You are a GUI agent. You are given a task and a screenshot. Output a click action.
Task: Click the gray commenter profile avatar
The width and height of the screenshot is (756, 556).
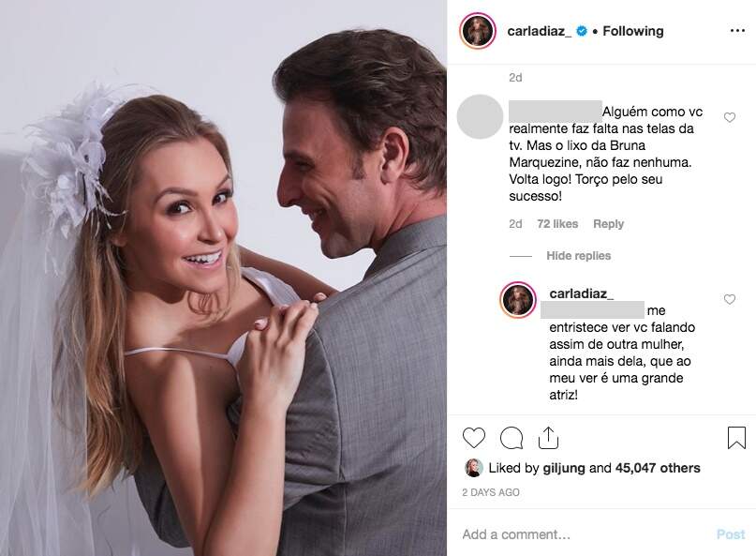pyautogui.click(x=480, y=117)
